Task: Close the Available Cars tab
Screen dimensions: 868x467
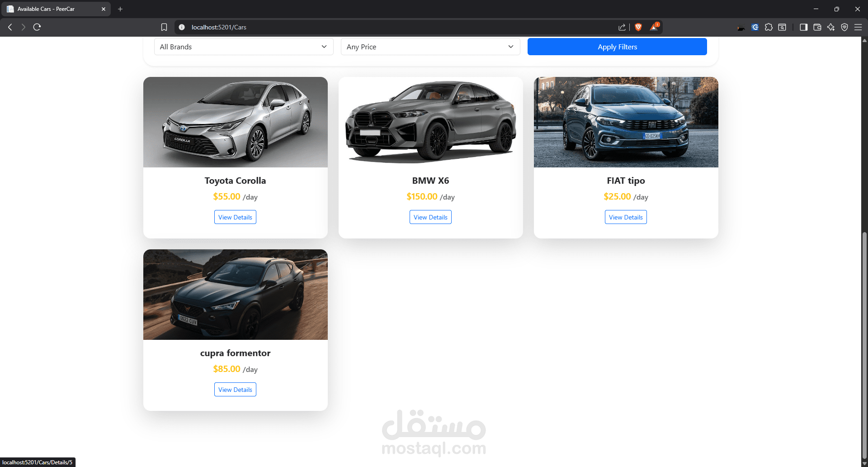Action: click(104, 9)
